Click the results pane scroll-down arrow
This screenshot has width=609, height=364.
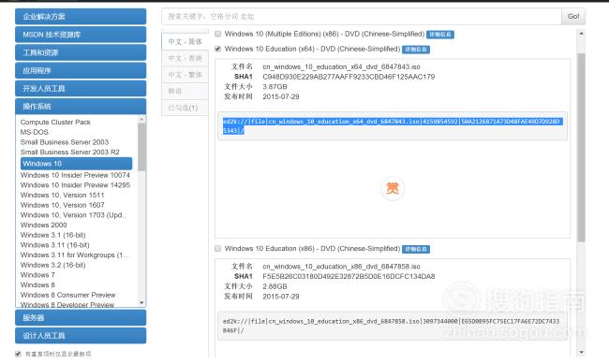(x=581, y=352)
